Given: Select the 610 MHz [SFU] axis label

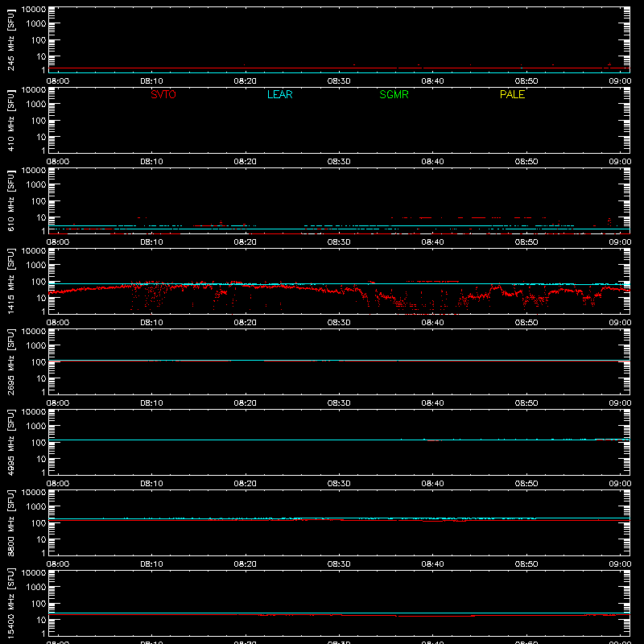Looking at the screenshot, I should 11,201.
